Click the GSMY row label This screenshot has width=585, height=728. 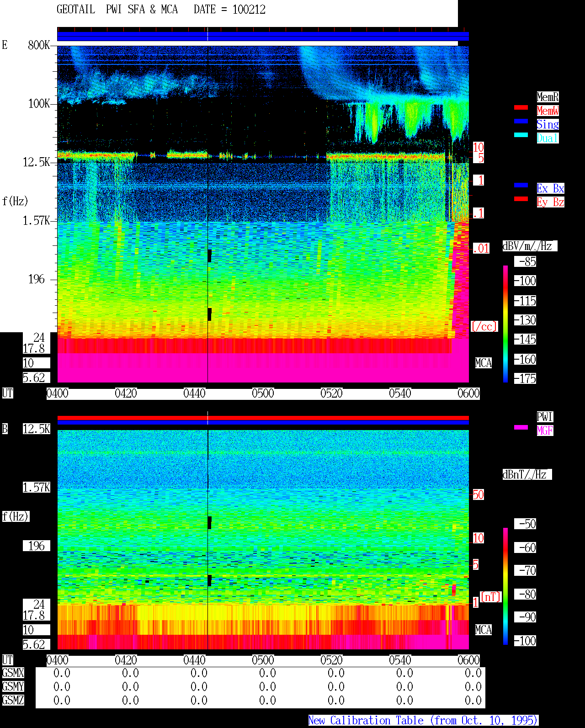pos(13,686)
